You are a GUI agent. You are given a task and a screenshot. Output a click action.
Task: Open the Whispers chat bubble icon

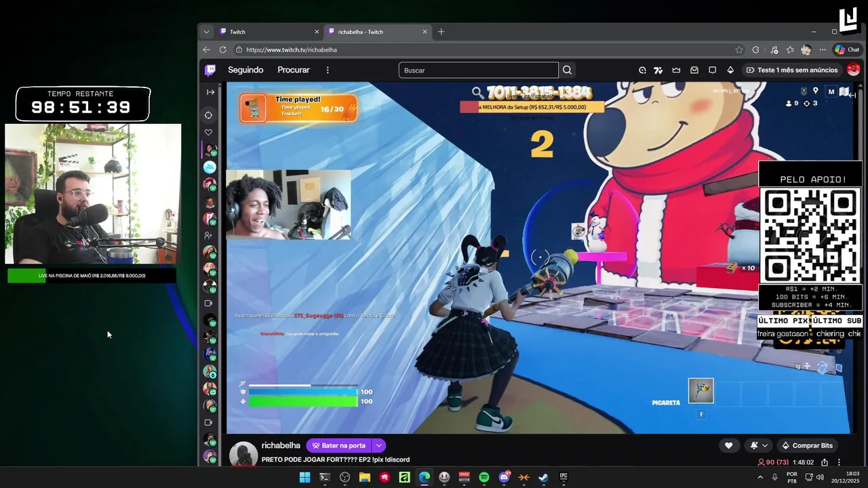point(712,70)
